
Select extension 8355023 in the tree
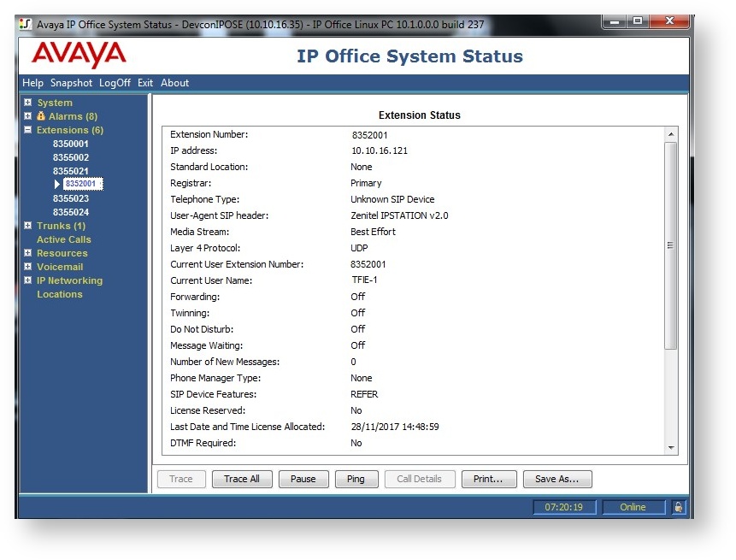point(71,198)
